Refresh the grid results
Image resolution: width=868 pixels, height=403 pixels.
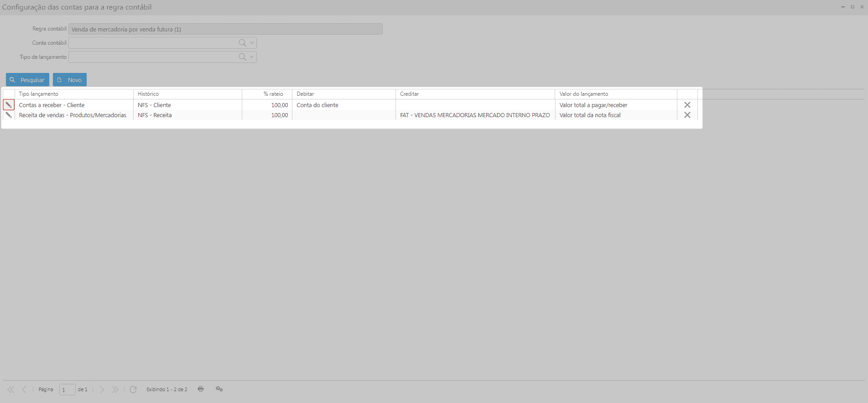tap(133, 389)
